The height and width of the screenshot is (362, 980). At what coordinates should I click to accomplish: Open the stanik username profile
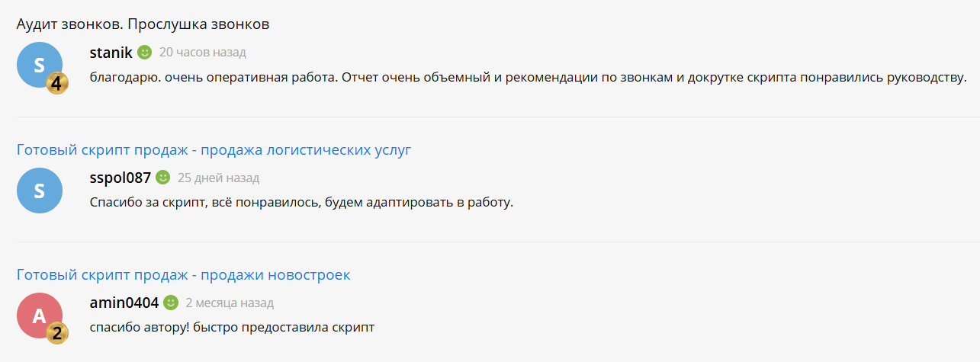point(111,53)
